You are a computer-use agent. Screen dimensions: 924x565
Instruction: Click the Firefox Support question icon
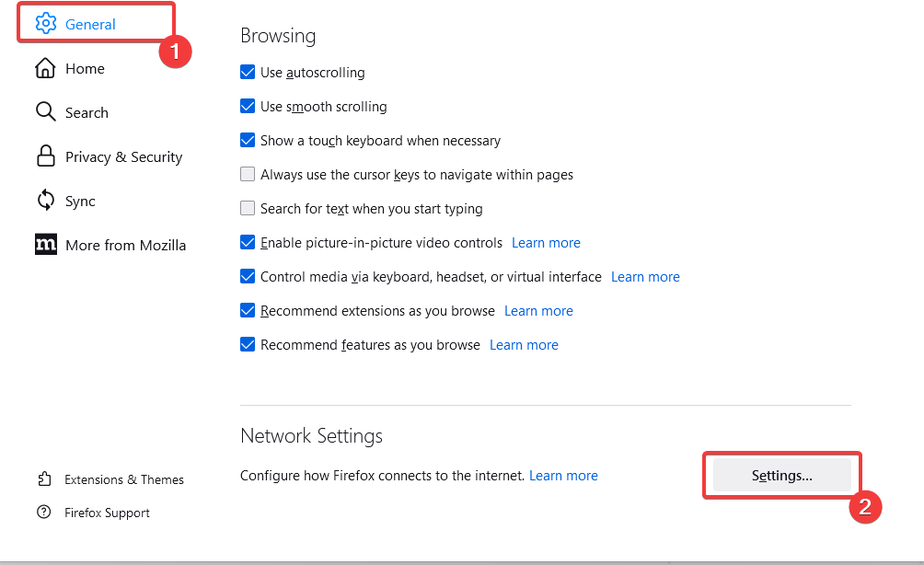pyautogui.click(x=43, y=513)
